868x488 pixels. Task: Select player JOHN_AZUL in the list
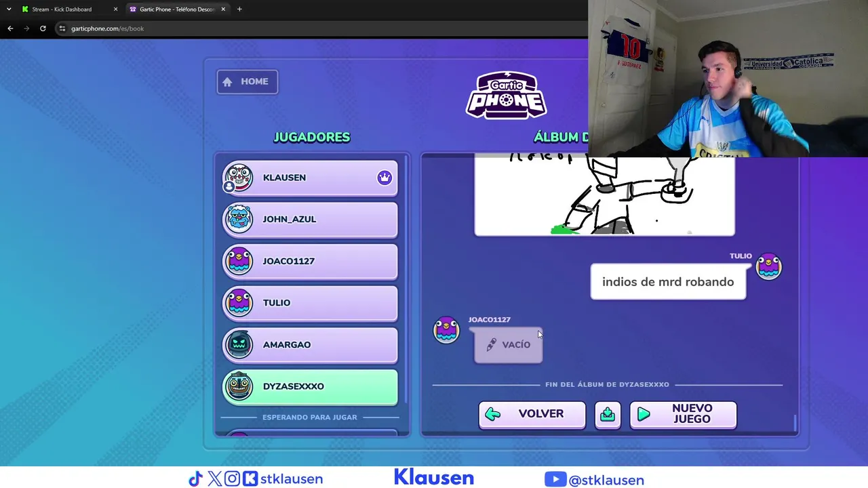click(310, 220)
